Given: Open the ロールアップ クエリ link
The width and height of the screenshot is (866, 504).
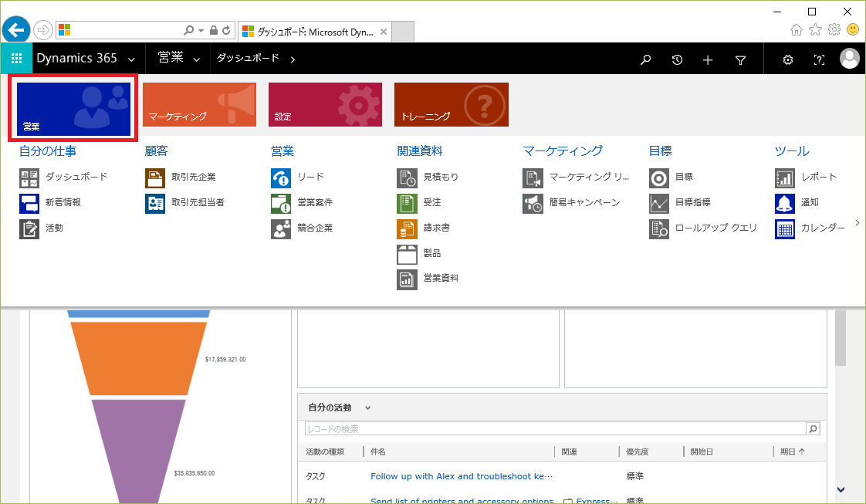Looking at the screenshot, I should point(715,228).
